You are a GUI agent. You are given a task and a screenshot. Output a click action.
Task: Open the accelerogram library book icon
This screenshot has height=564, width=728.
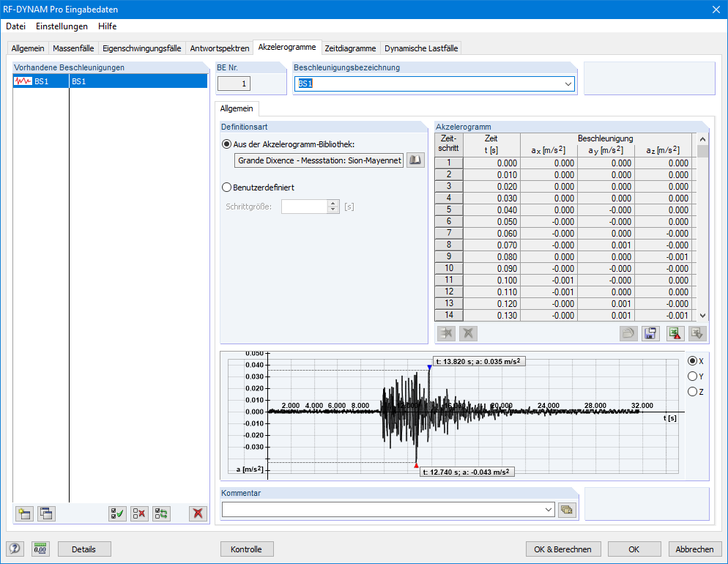416,160
